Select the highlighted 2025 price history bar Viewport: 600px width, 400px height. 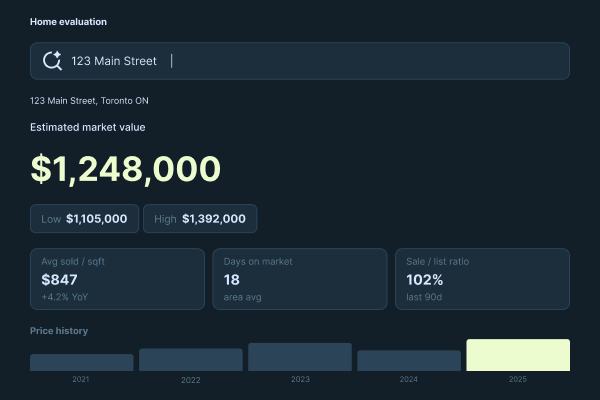click(x=518, y=355)
